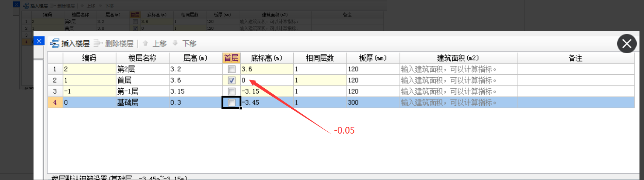The height and width of the screenshot is (180, 644).
Task: Toggle 首层 checkbox in 第2层 row
Action: [x=232, y=69]
